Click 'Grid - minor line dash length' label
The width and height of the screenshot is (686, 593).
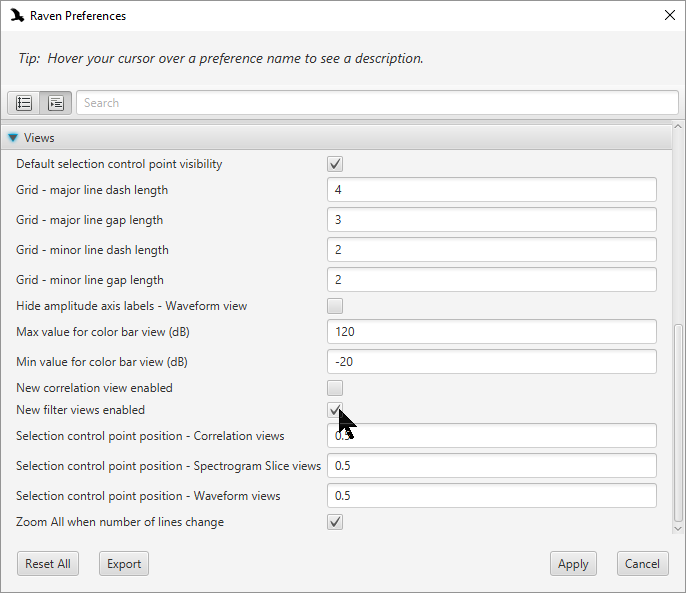tap(92, 250)
